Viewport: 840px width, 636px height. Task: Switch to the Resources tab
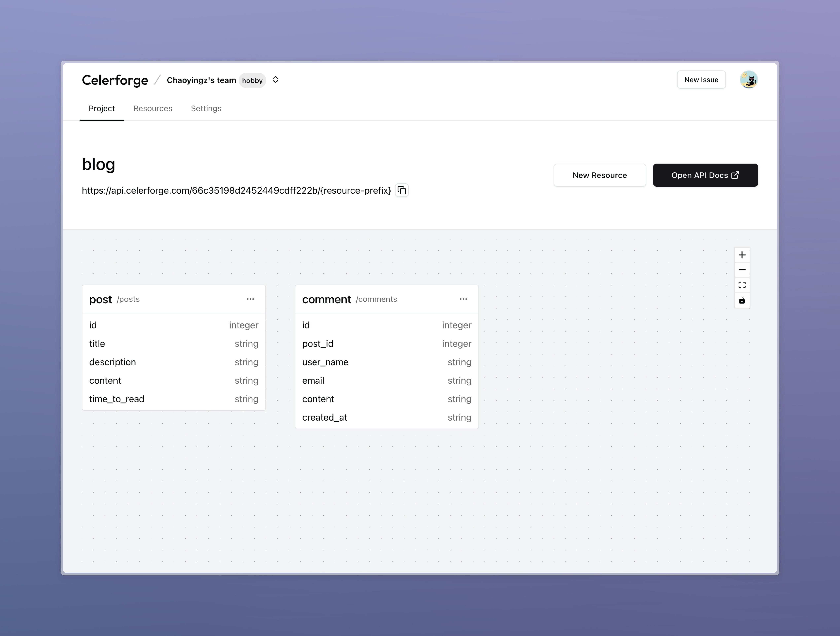(153, 109)
